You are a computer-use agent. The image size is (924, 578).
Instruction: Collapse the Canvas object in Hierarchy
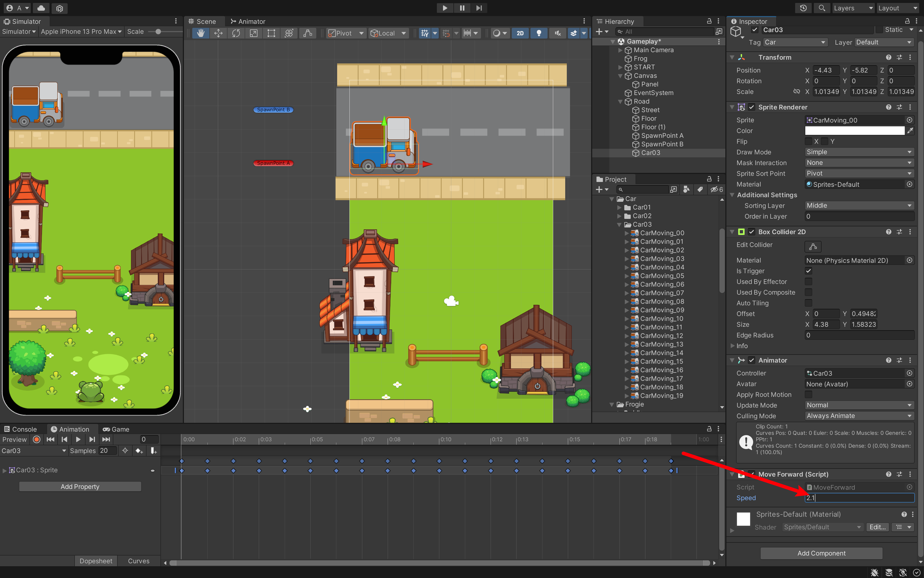[x=621, y=76]
